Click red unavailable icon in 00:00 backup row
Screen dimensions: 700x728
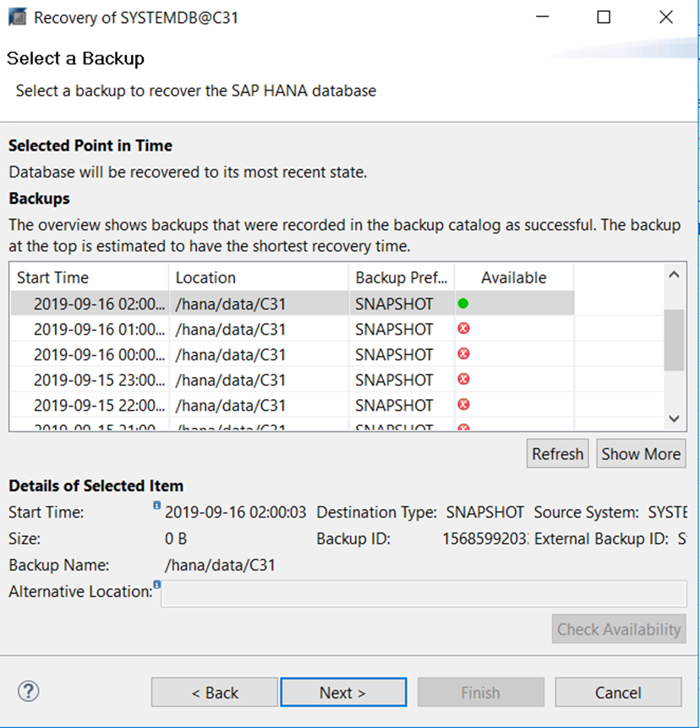click(x=463, y=353)
